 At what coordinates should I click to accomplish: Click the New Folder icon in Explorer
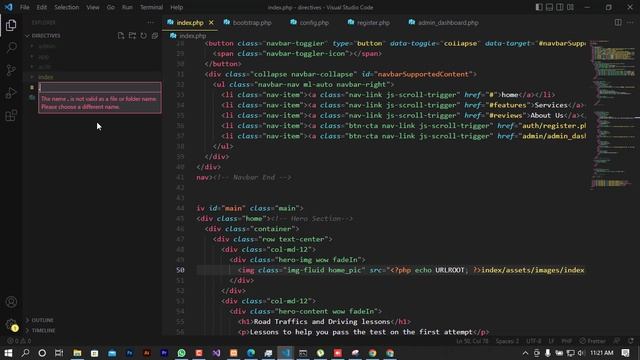(x=132, y=36)
